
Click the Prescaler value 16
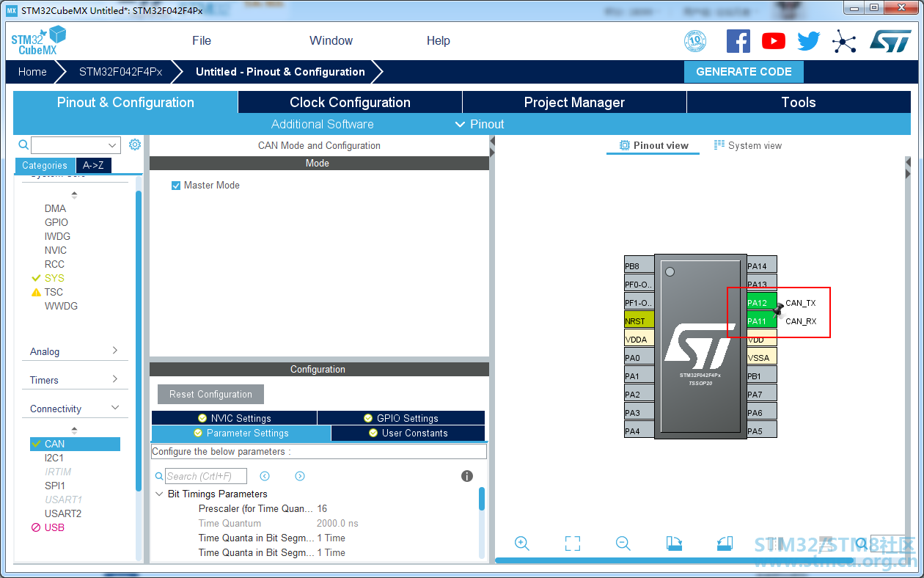pos(322,508)
